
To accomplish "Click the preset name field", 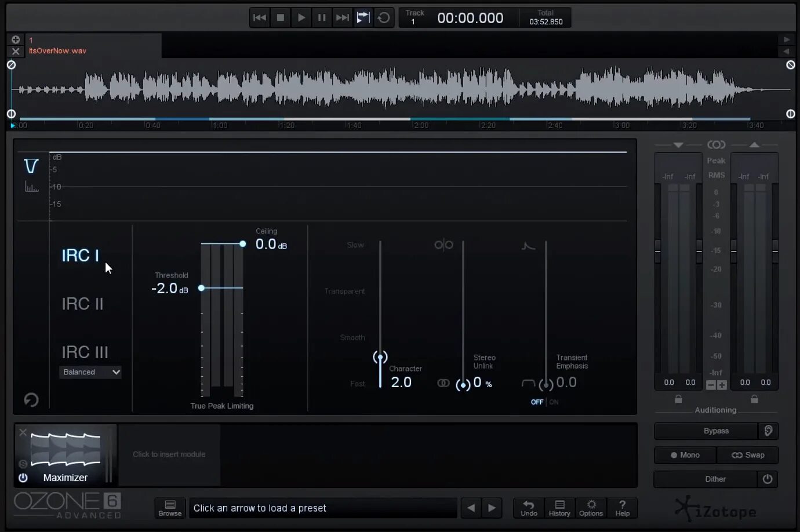I will tap(323, 508).
